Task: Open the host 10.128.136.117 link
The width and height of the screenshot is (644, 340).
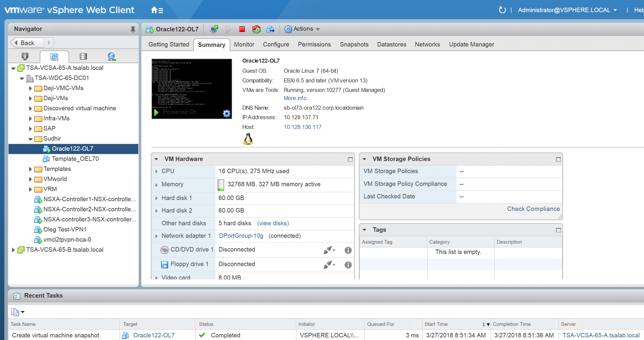Action: tap(302, 127)
